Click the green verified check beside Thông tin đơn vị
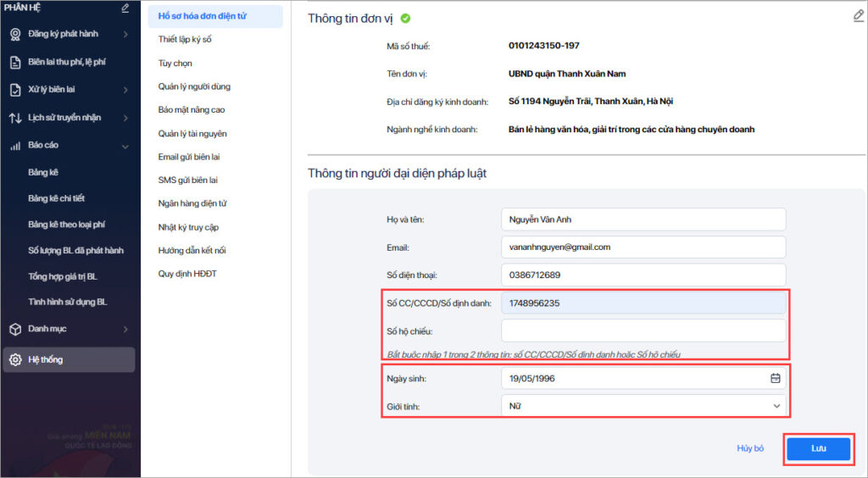The height and width of the screenshot is (478, 868). point(405,19)
